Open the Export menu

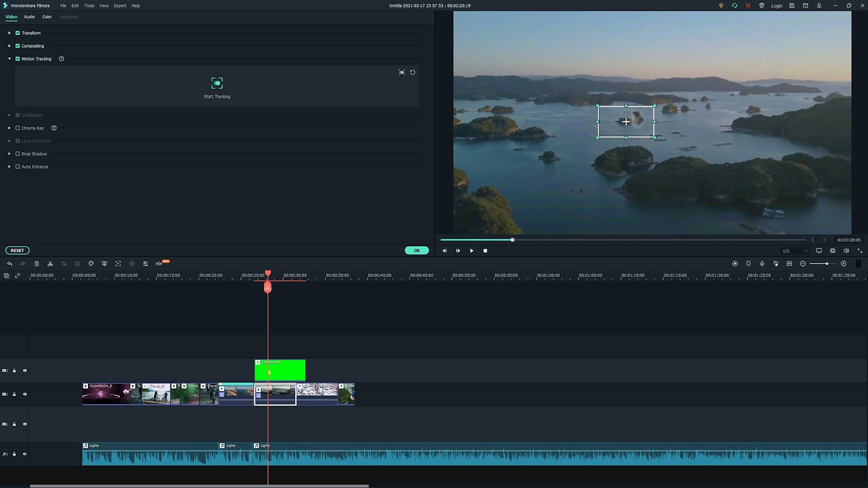coord(120,5)
